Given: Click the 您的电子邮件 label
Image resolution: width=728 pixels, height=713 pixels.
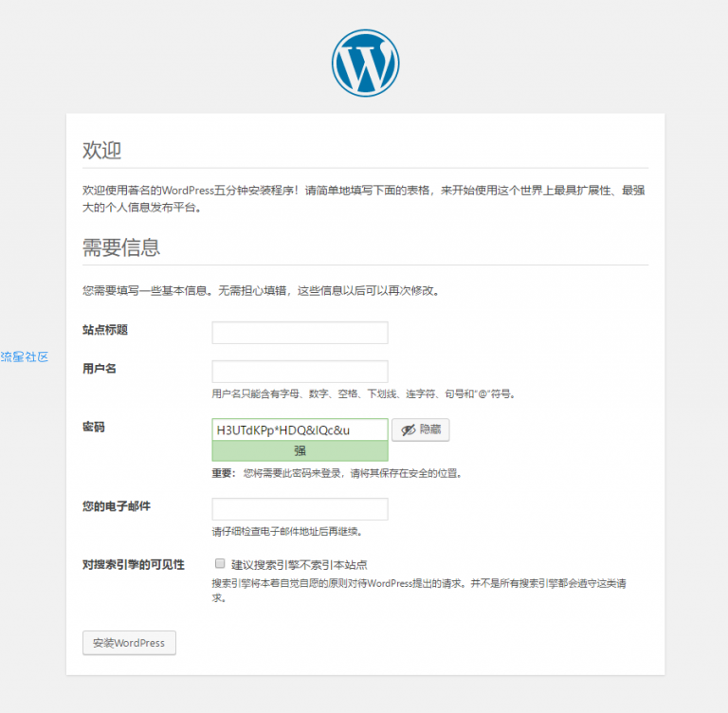Looking at the screenshot, I should [117, 506].
